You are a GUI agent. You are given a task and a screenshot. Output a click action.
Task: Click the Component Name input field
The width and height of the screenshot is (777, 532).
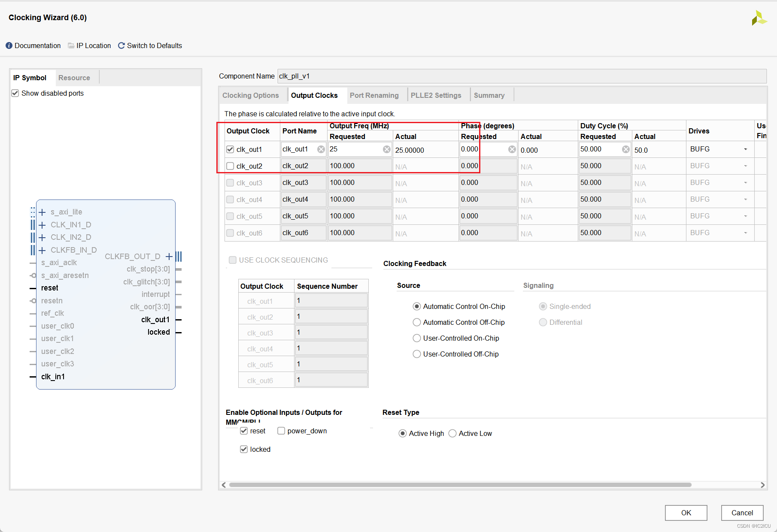point(522,76)
